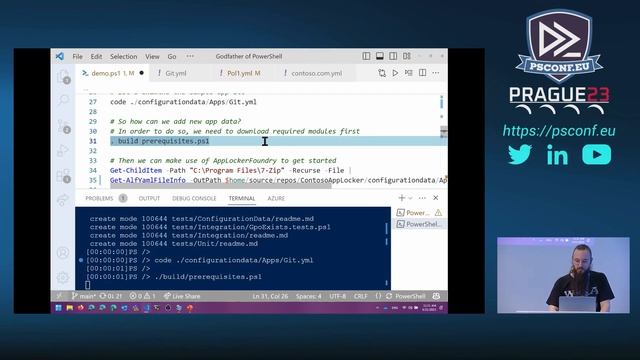Click the unsaved dot on demo.ps1 tab
Viewport: 640px width, 360px height.
(x=141, y=73)
